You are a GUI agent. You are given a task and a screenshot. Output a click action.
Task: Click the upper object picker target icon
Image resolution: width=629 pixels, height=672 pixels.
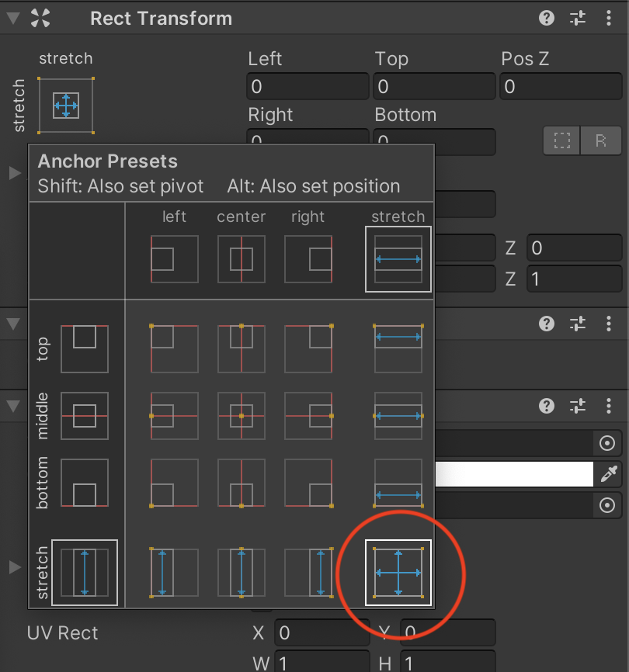(610, 443)
